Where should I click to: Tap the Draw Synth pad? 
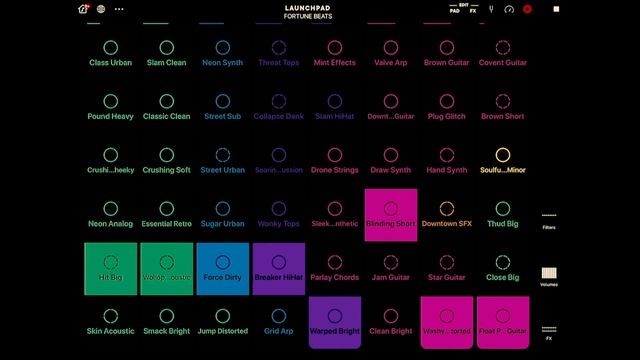pyautogui.click(x=391, y=161)
